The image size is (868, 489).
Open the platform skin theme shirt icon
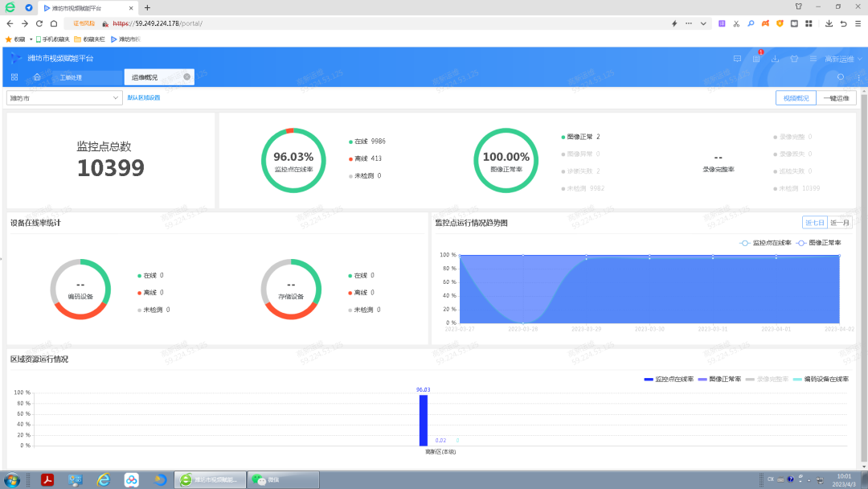pos(794,59)
